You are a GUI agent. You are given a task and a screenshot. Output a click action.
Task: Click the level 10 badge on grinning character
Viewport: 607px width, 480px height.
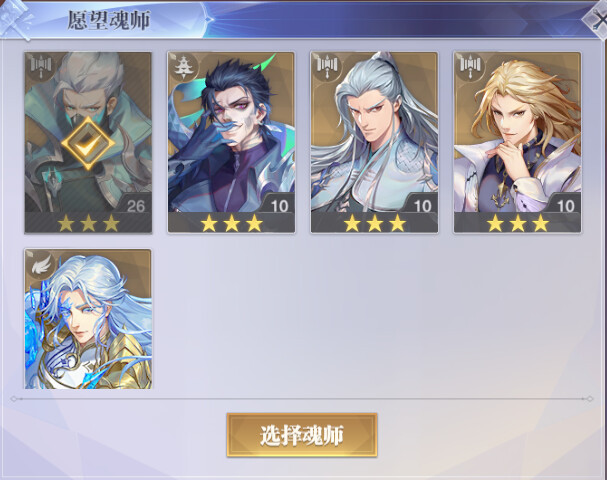(278, 204)
